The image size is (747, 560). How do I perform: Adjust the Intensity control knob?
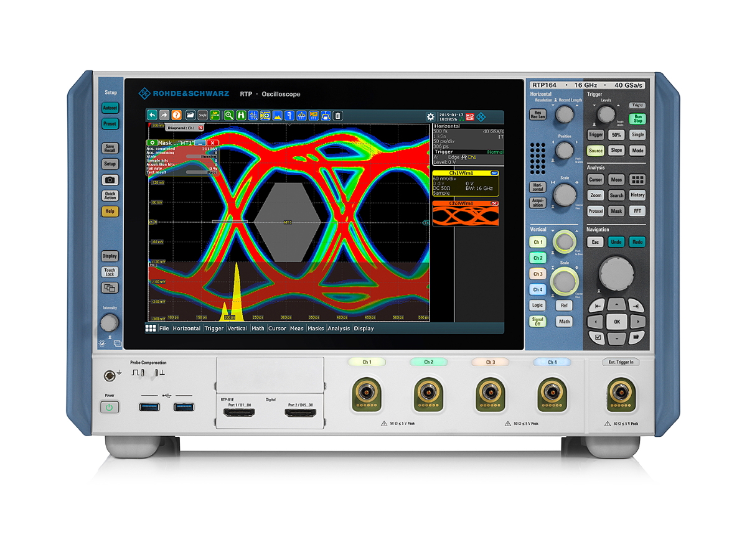pos(110,322)
